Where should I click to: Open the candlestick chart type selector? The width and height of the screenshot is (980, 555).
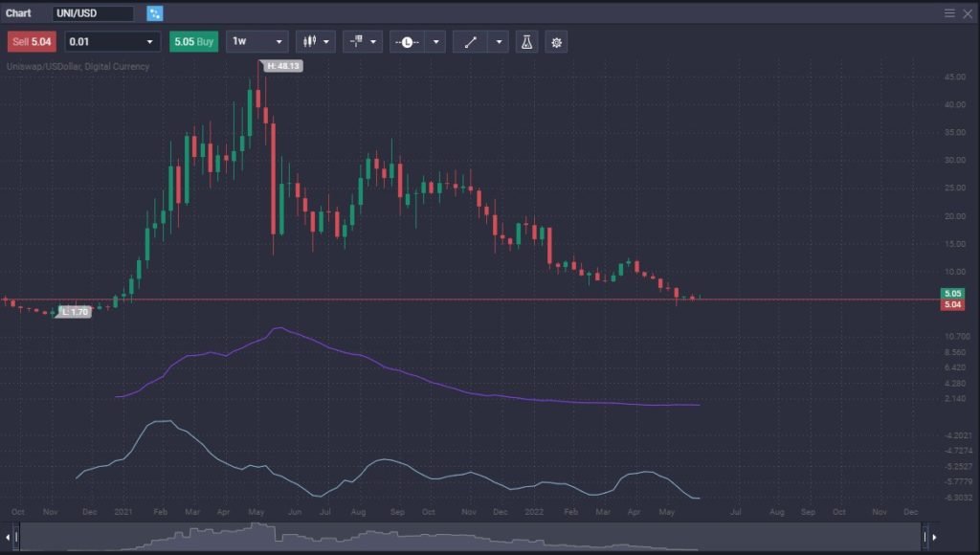click(x=315, y=42)
